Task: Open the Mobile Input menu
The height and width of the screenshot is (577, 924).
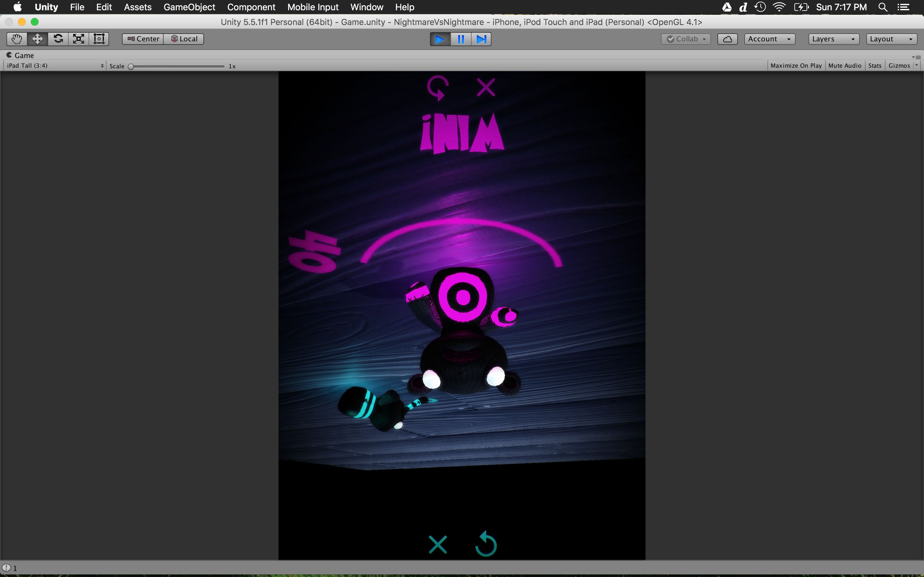Action: [313, 7]
